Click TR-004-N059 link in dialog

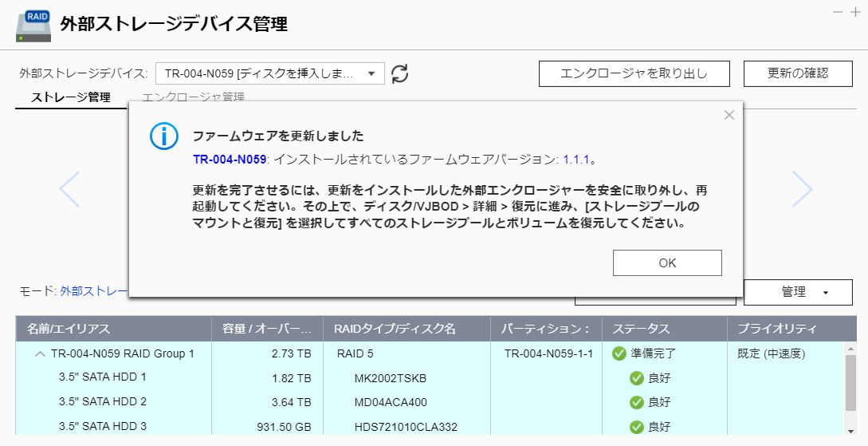click(x=230, y=160)
